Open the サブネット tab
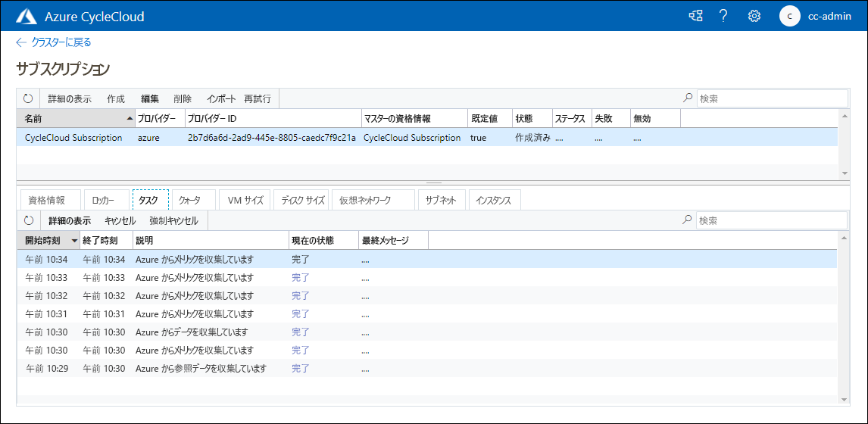 (442, 201)
